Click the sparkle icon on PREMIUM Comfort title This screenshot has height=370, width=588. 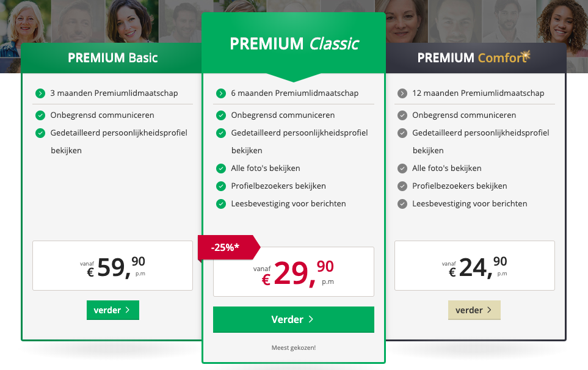coord(526,55)
